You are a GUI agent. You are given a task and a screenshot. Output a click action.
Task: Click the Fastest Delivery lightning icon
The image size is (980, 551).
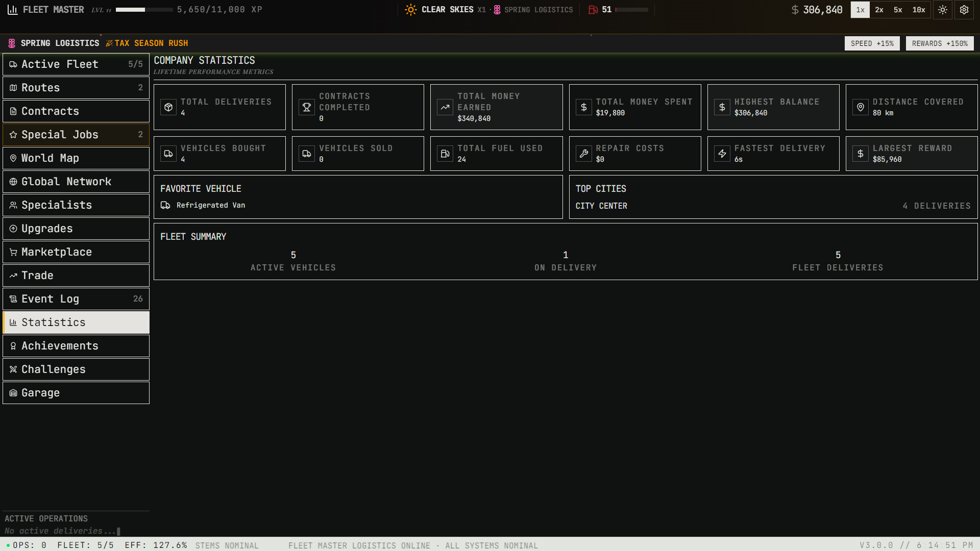coord(722,154)
